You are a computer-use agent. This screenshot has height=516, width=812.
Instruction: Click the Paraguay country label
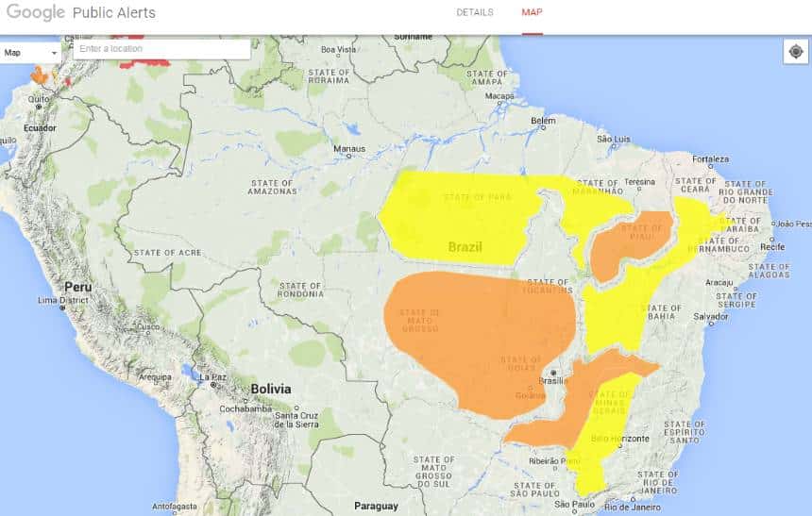click(376, 506)
